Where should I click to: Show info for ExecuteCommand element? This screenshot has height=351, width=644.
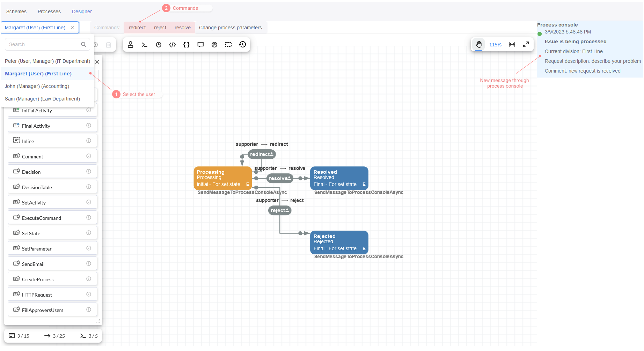(89, 217)
